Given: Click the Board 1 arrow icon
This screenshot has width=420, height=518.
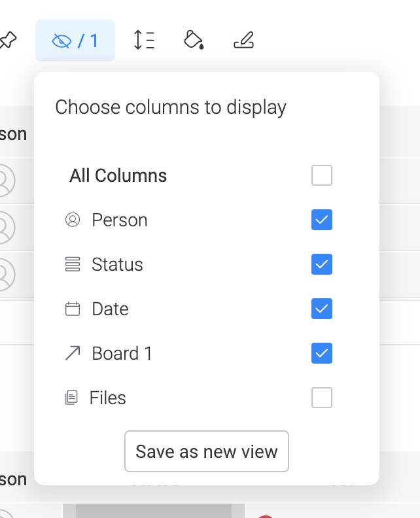Looking at the screenshot, I should (x=73, y=353).
